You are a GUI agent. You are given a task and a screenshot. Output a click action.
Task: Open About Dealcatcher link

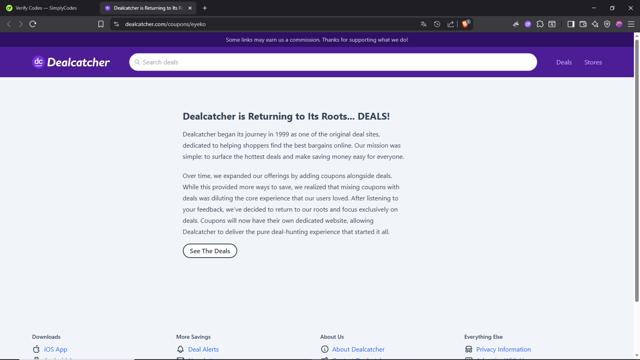tap(358, 349)
